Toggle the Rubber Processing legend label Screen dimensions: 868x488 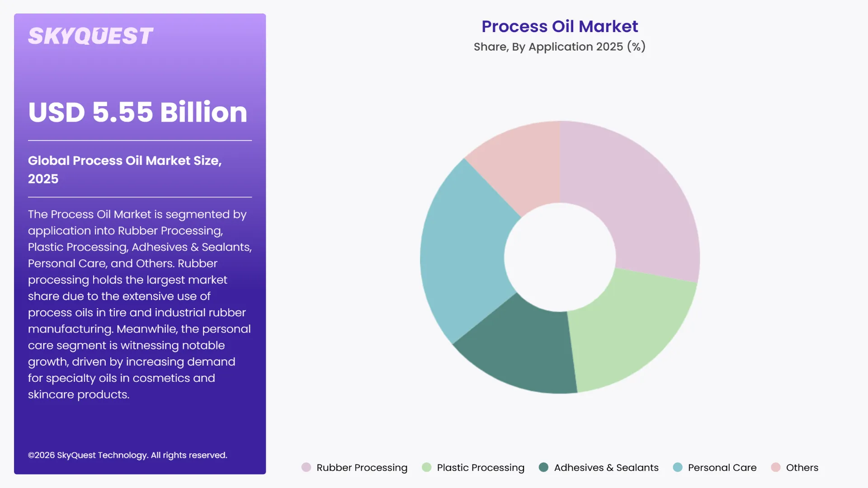click(x=362, y=468)
